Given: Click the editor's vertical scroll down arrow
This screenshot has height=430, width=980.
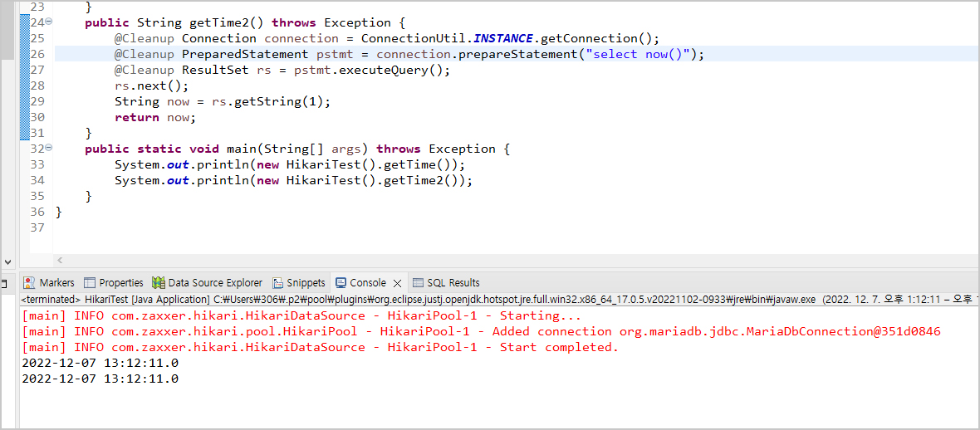Looking at the screenshot, I should point(7,261).
